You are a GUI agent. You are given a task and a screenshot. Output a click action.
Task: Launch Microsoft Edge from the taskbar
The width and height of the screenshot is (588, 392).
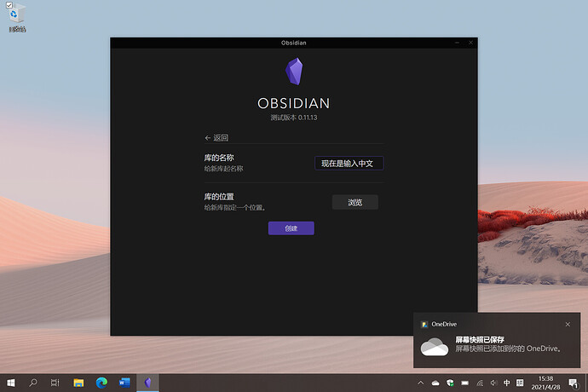101,383
